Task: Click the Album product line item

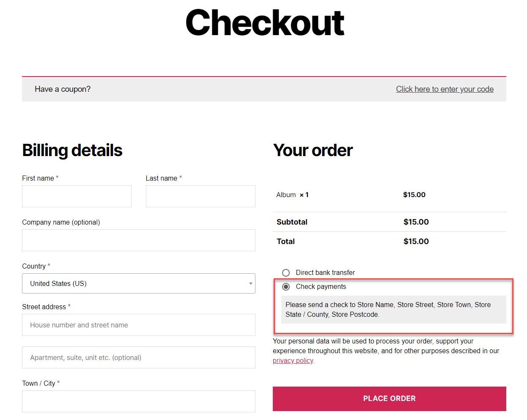Action: pyautogui.click(x=292, y=195)
